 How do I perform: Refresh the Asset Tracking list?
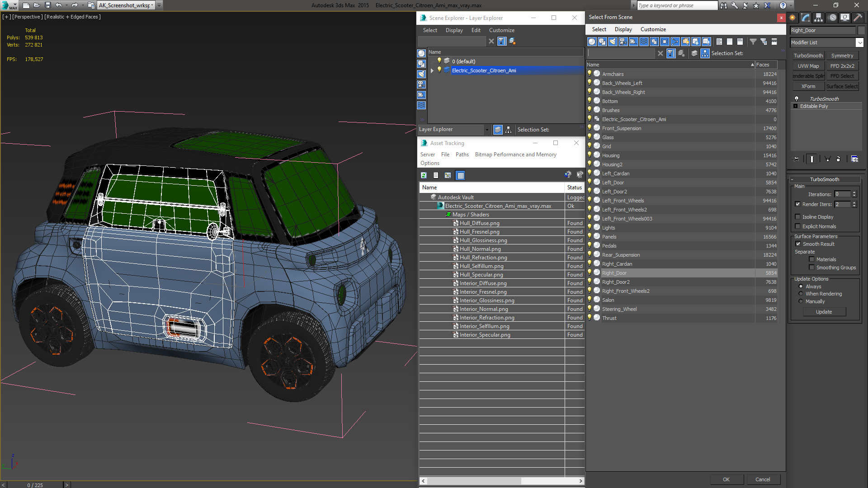coord(424,175)
